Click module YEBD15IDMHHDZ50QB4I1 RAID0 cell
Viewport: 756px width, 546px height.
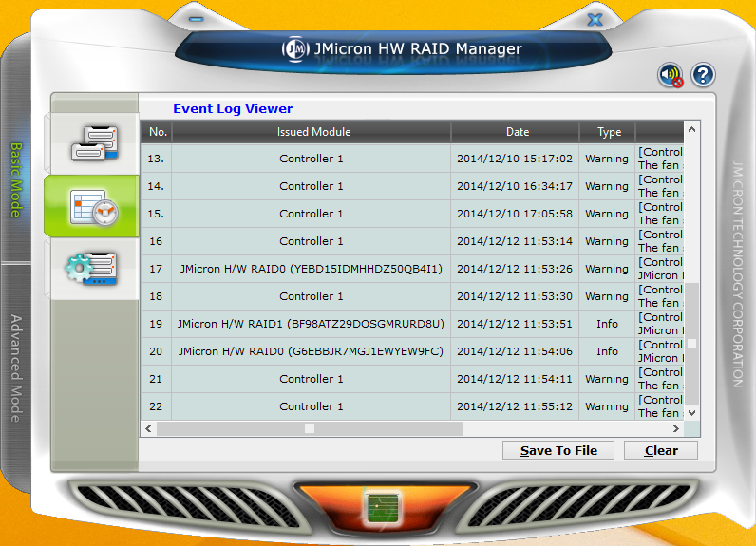(311, 269)
